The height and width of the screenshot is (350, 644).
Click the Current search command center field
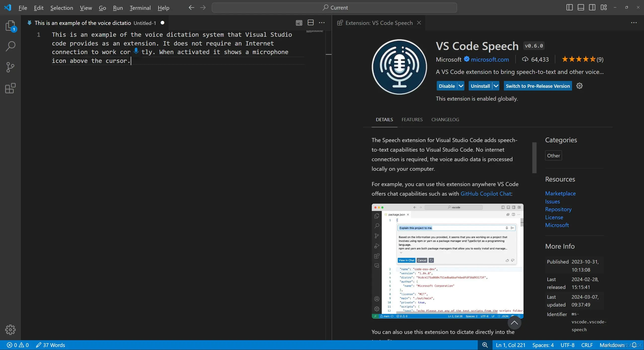coord(334,8)
